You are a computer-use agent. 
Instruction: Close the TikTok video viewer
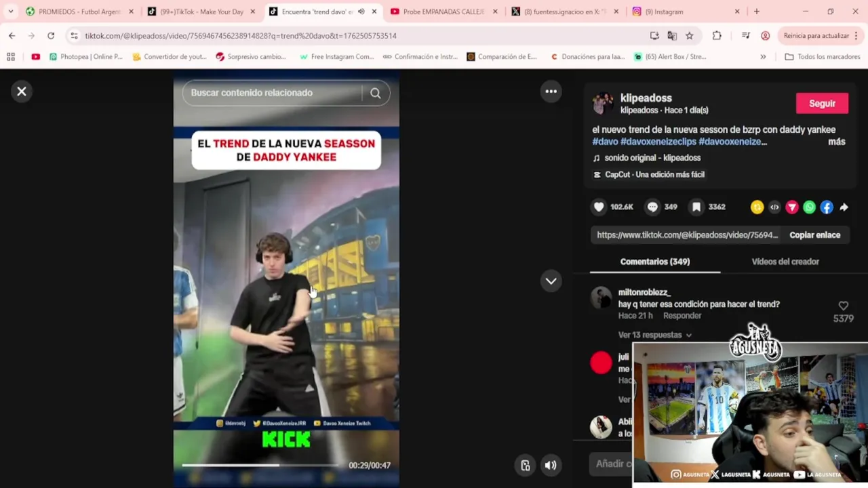click(22, 91)
